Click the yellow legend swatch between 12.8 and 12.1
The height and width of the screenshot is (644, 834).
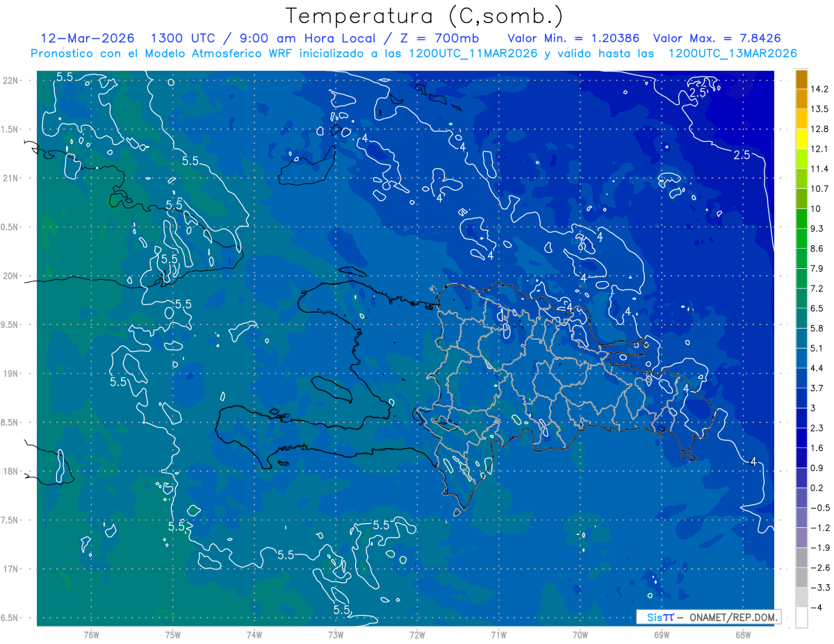(x=801, y=139)
